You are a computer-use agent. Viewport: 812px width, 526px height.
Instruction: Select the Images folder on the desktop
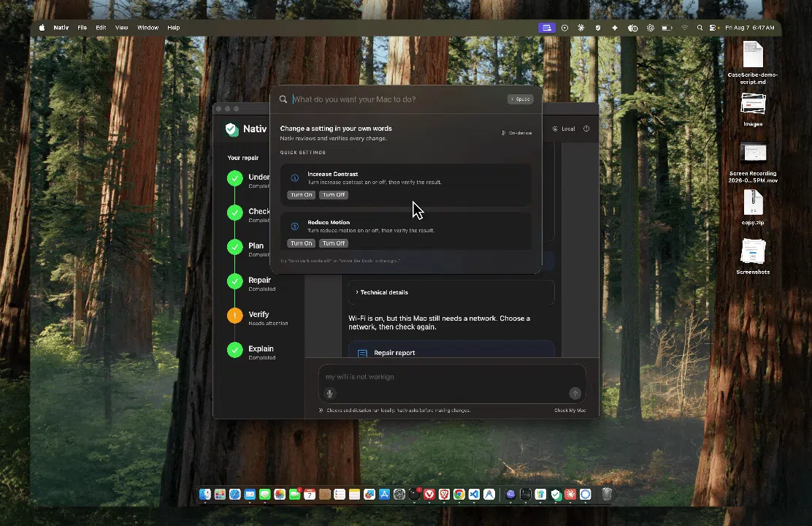[x=753, y=110]
